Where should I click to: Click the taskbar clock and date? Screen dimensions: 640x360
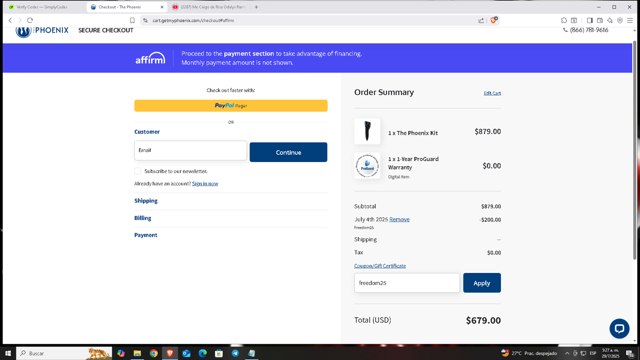[610, 353]
